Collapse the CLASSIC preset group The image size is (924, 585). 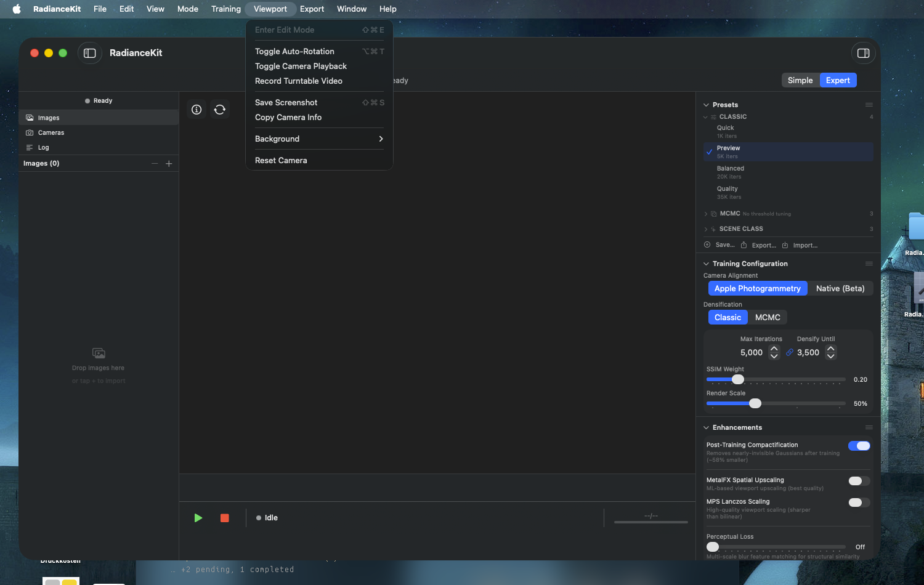(x=705, y=117)
